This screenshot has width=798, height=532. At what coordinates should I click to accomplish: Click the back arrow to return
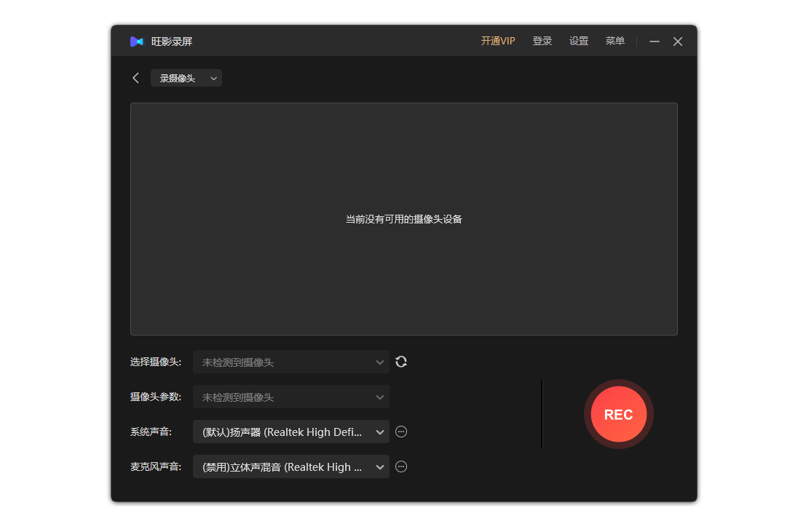click(x=135, y=77)
